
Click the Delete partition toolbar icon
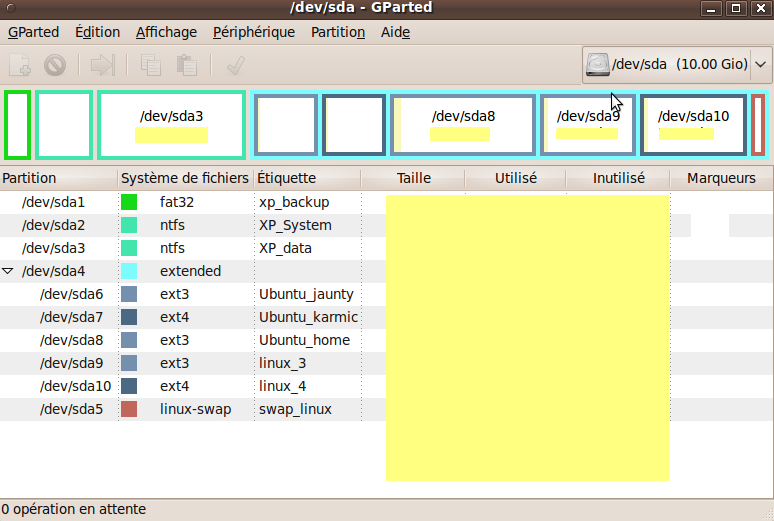[x=55, y=65]
